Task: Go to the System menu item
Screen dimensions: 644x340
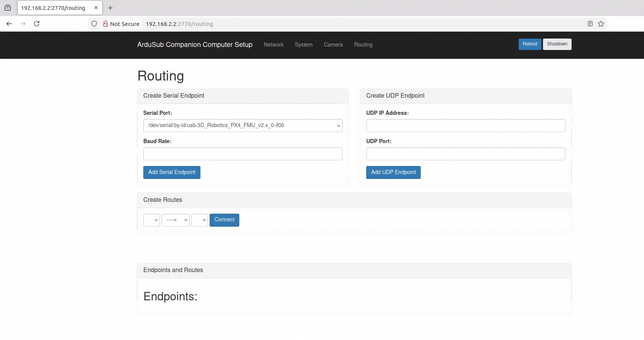Action: (304, 45)
